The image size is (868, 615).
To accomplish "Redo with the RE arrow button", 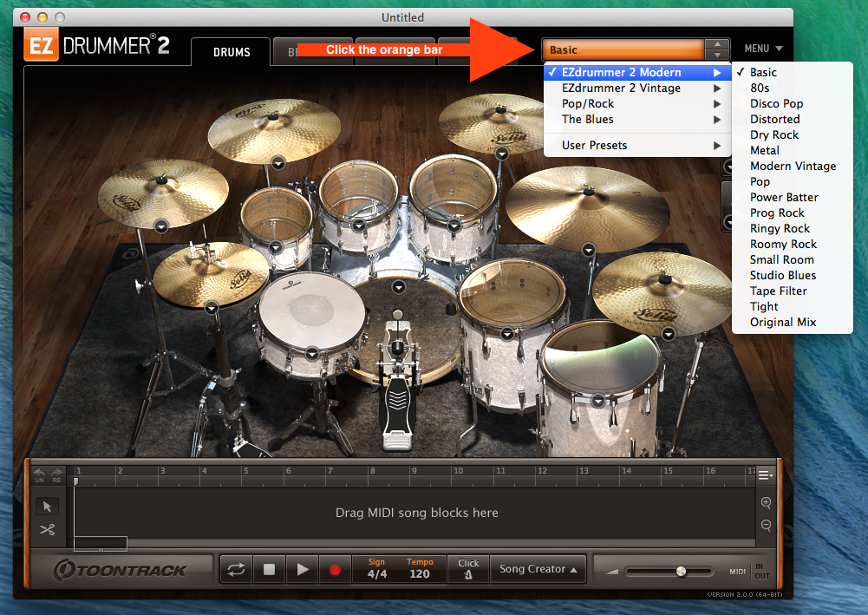I will pos(56,475).
